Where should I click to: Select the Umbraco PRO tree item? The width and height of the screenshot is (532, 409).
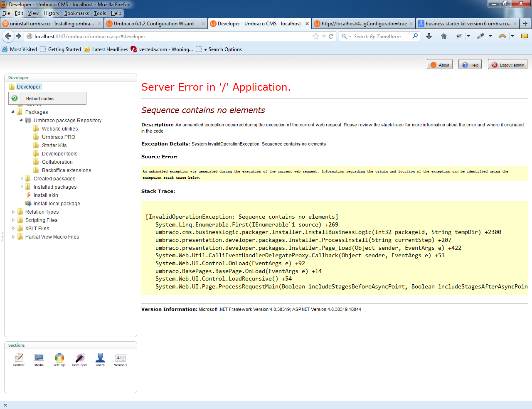pos(59,137)
